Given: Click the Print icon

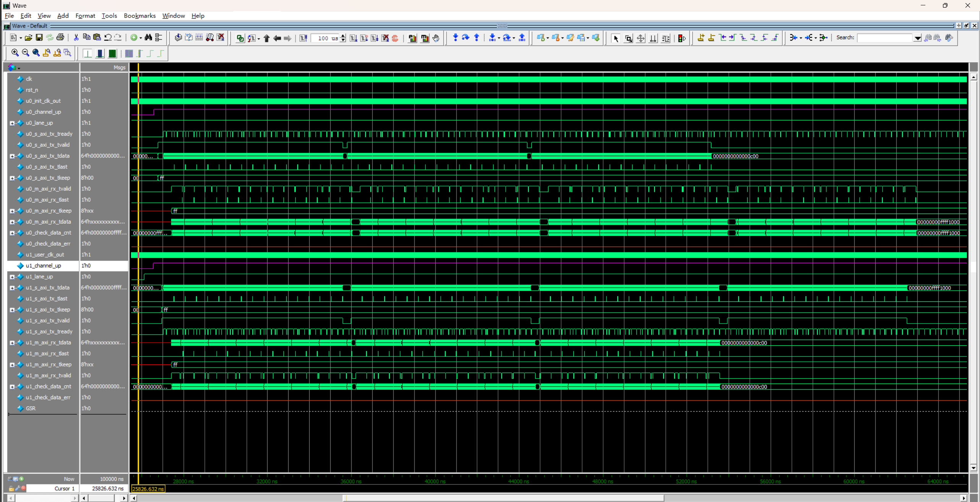Looking at the screenshot, I should coord(60,37).
